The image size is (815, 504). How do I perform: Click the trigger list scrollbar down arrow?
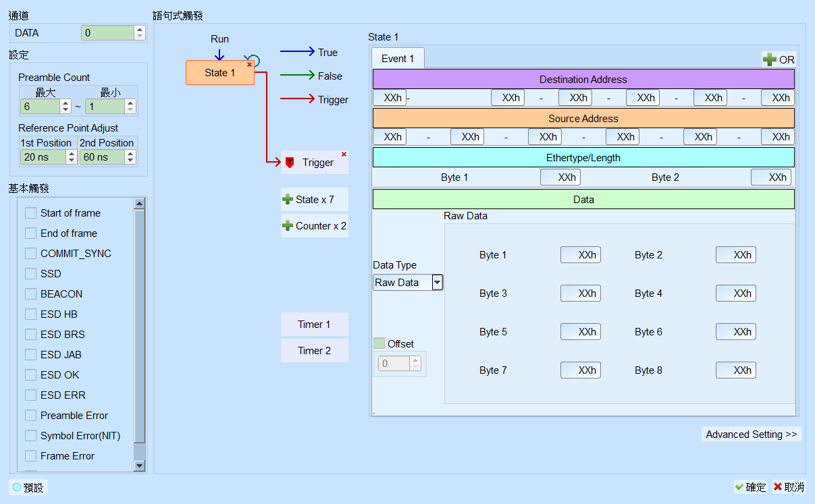coord(140,466)
